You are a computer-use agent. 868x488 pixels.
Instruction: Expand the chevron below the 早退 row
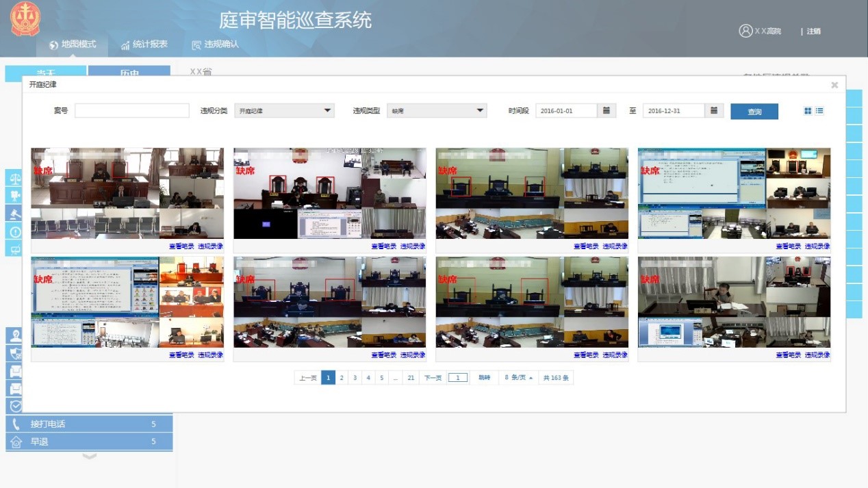click(89, 457)
